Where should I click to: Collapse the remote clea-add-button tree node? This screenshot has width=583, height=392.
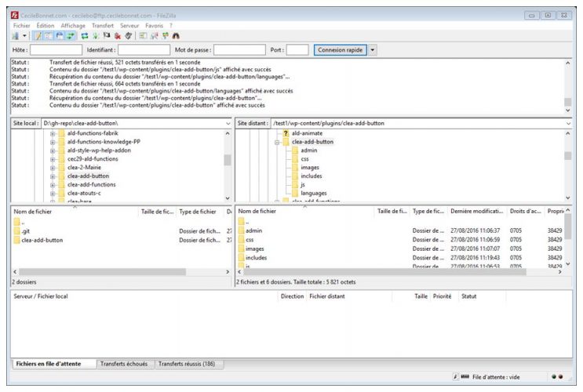[x=277, y=143]
